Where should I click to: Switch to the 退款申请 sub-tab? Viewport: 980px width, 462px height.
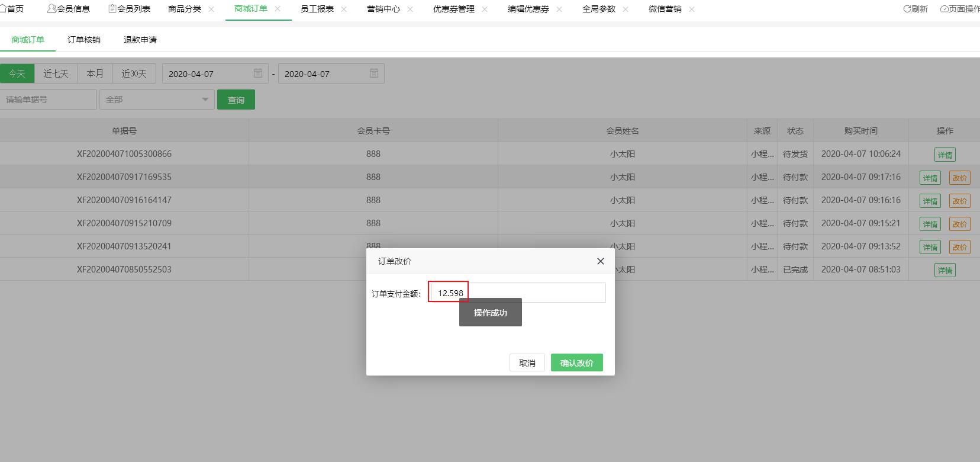pos(140,40)
